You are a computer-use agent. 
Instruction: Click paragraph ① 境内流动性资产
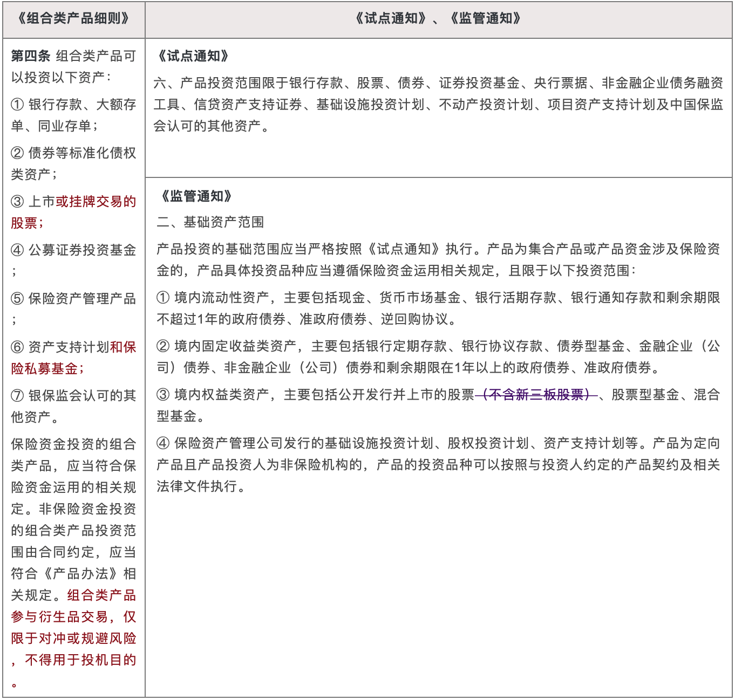point(438,308)
